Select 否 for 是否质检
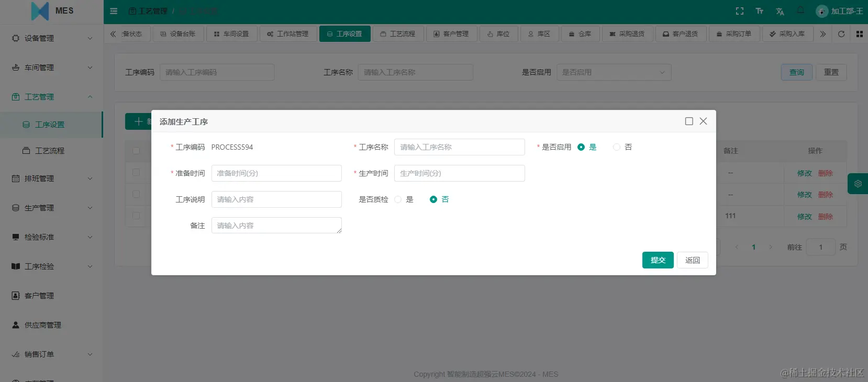Viewport: 868px width, 382px height. (439, 199)
